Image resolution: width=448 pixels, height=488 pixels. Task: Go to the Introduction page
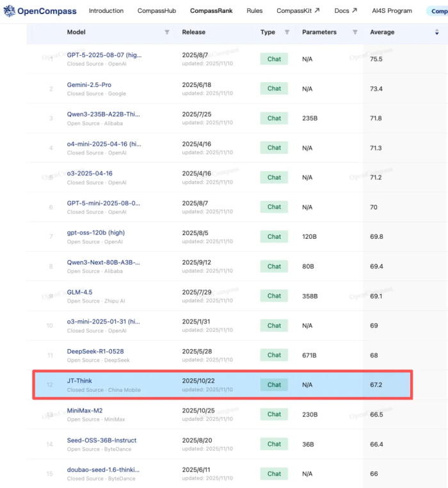pyautogui.click(x=106, y=11)
